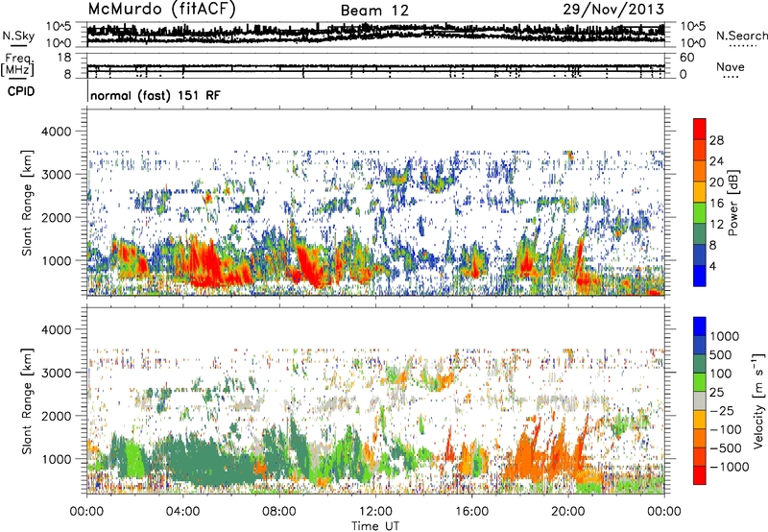The height and width of the screenshot is (532, 768).
Task: Click the red high-power patch near 05:00
Action: point(205,263)
